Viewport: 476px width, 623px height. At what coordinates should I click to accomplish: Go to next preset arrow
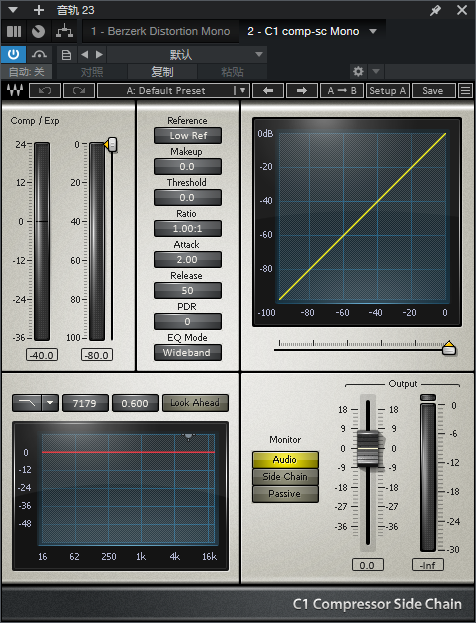click(x=99, y=54)
